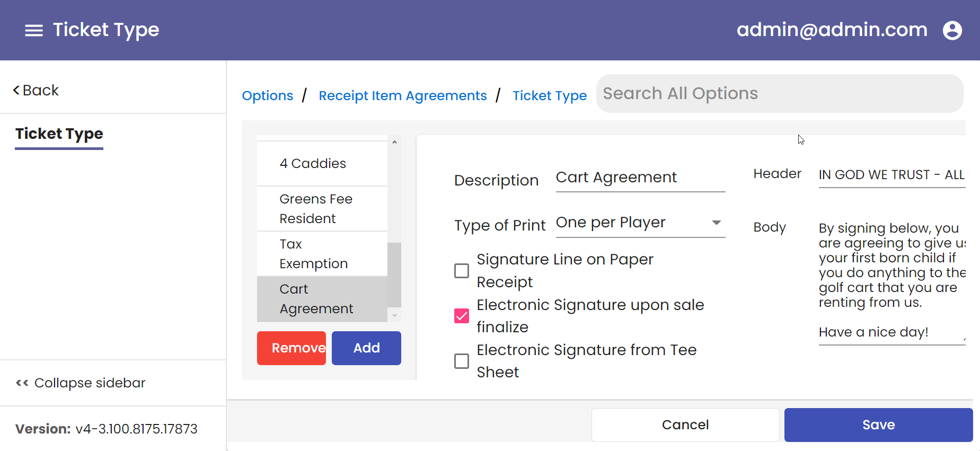This screenshot has height=451, width=980.
Task: Click the ticket list scrollbar thumb
Action: coord(394,275)
